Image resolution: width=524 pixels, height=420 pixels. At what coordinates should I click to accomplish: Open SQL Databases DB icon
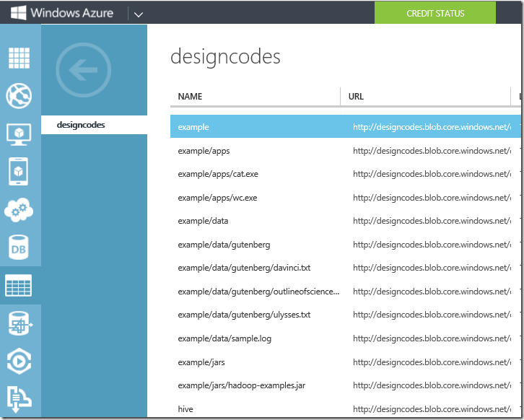click(19, 247)
